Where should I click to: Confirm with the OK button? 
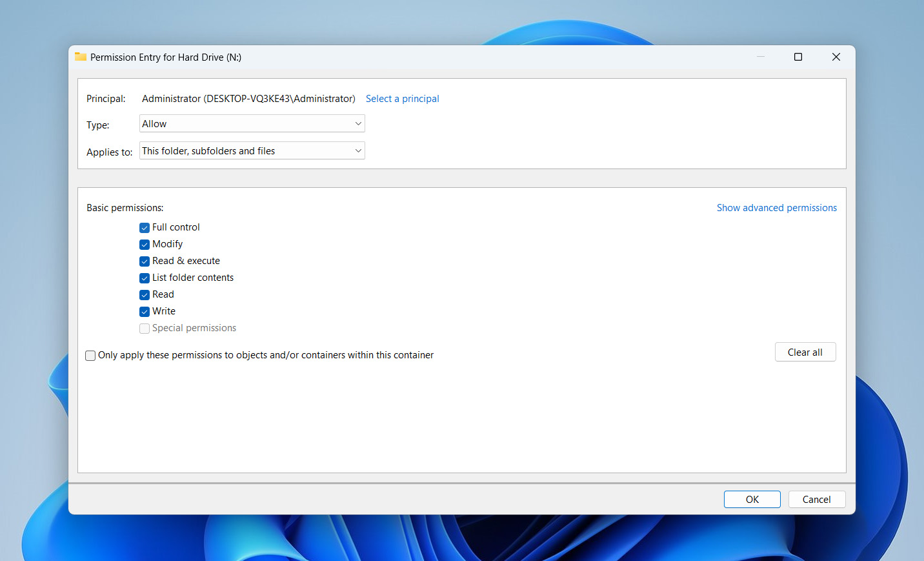tap(752, 499)
